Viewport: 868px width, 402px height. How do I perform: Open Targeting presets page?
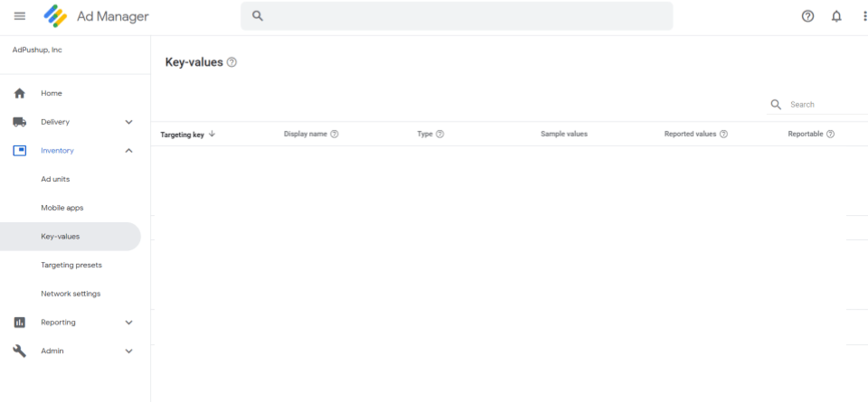[71, 265]
